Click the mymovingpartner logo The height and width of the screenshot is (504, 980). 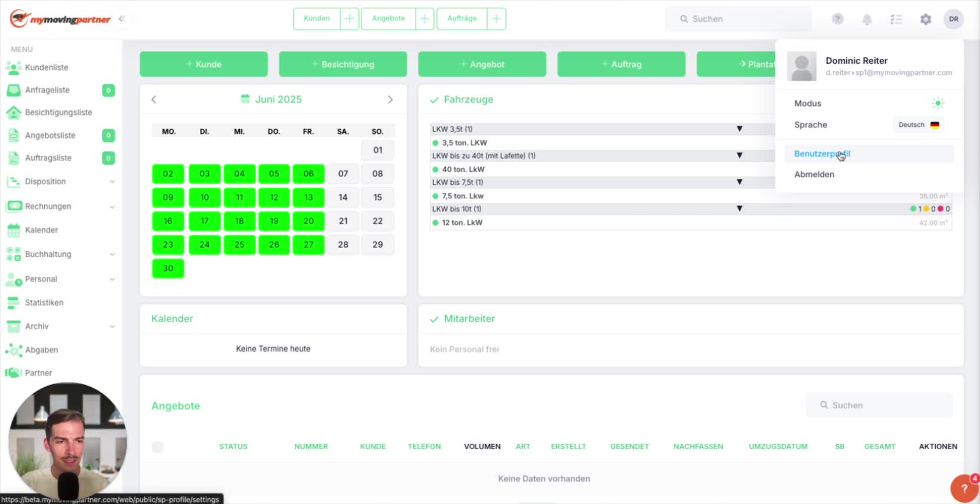click(60, 19)
